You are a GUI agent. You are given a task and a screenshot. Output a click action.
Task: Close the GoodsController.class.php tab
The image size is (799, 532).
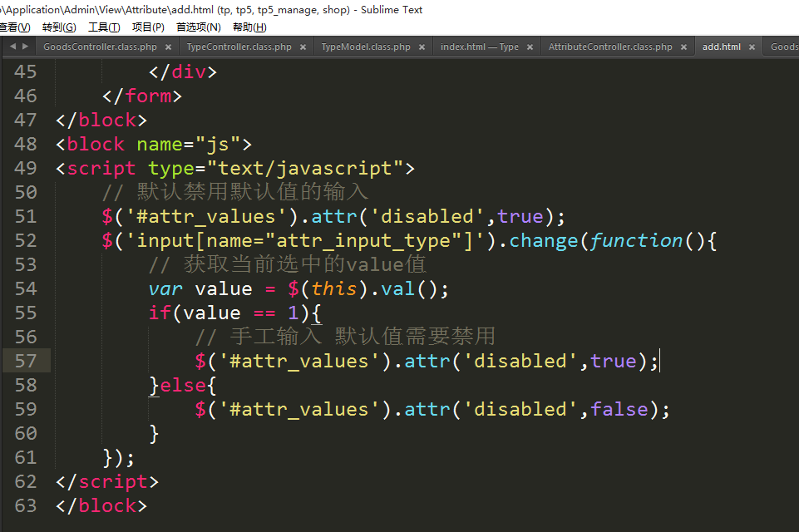[168, 47]
